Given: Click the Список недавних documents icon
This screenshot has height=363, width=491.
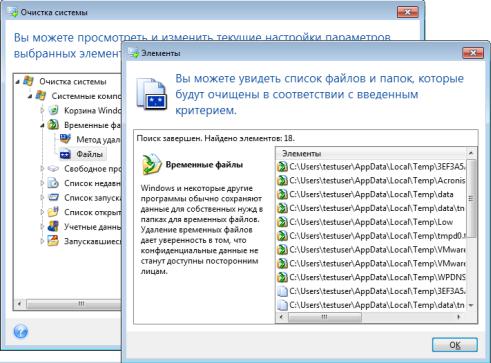Looking at the screenshot, I should [x=53, y=183].
